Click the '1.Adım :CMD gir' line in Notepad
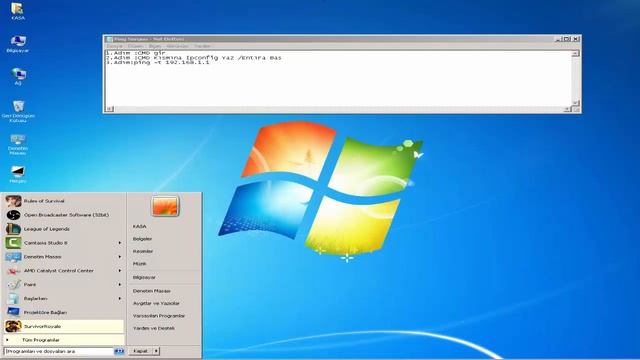This screenshot has height=360, width=640. 136,53
